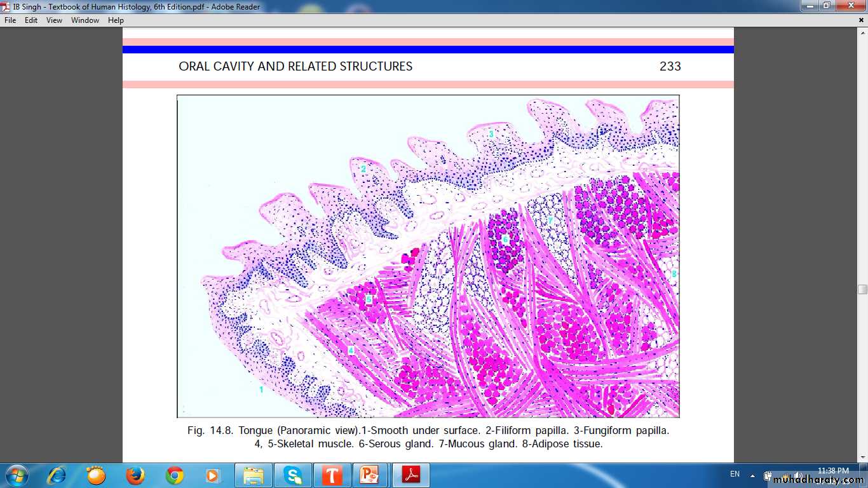Open the Window menu
Image resolution: width=868 pixels, height=488 pixels.
click(85, 20)
